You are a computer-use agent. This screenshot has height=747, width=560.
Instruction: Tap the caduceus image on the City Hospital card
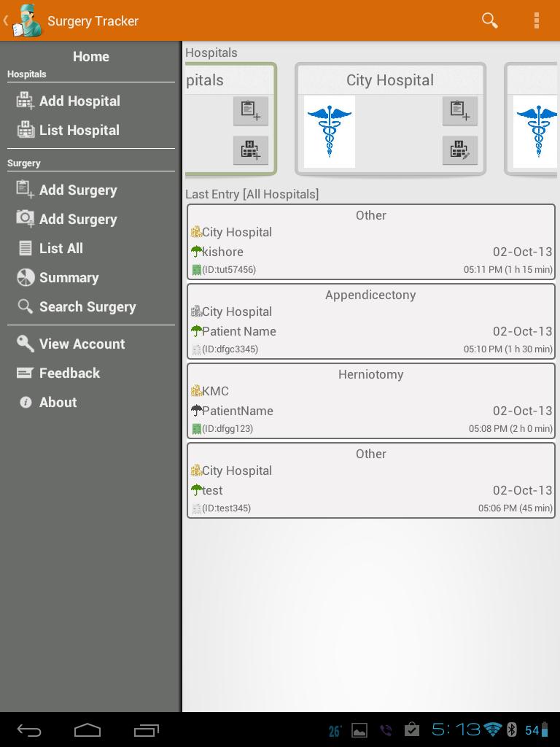tap(330, 131)
